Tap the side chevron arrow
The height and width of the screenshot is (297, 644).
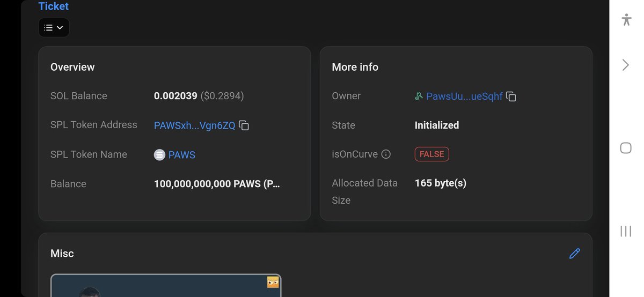click(625, 65)
